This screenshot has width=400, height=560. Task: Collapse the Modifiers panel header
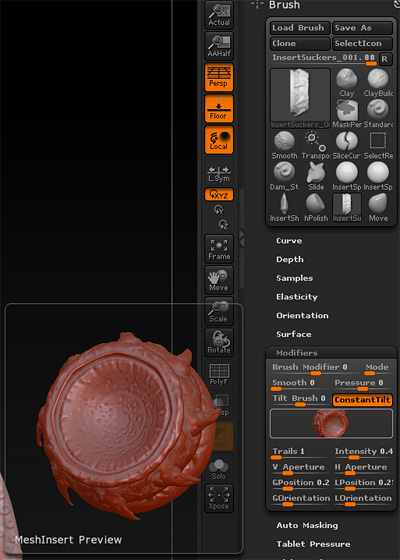296,353
